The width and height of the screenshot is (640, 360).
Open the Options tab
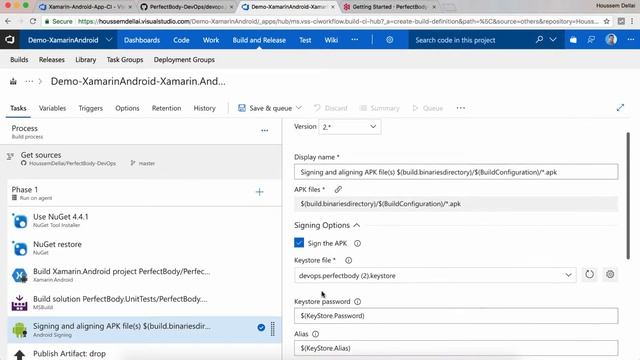tap(127, 108)
